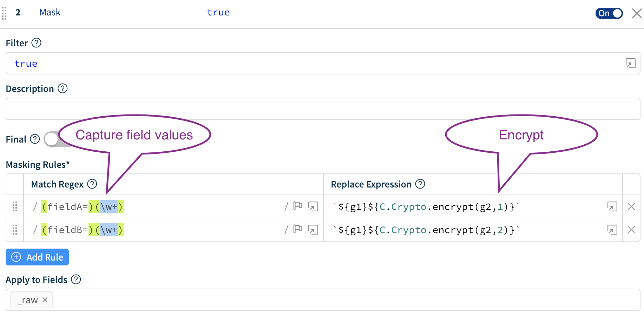Grab the fieldA rule drag handle

point(15,207)
